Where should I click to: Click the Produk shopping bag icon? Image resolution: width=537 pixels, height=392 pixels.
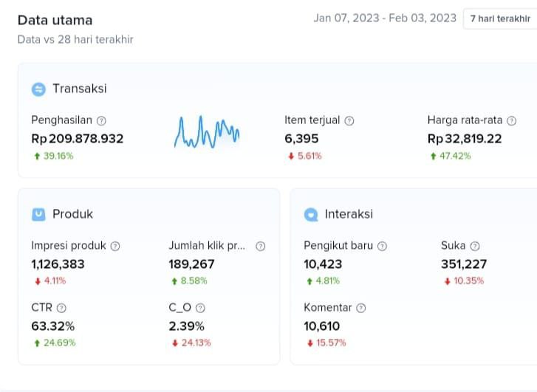[x=38, y=215]
